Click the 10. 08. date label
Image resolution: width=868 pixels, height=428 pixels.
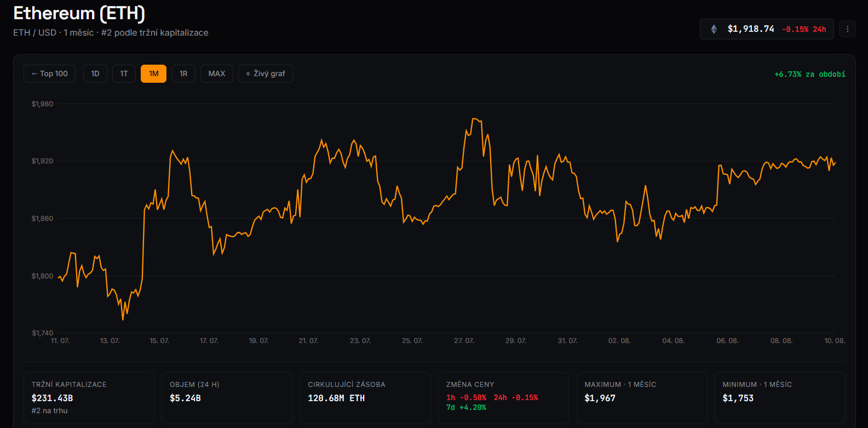click(835, 341)
